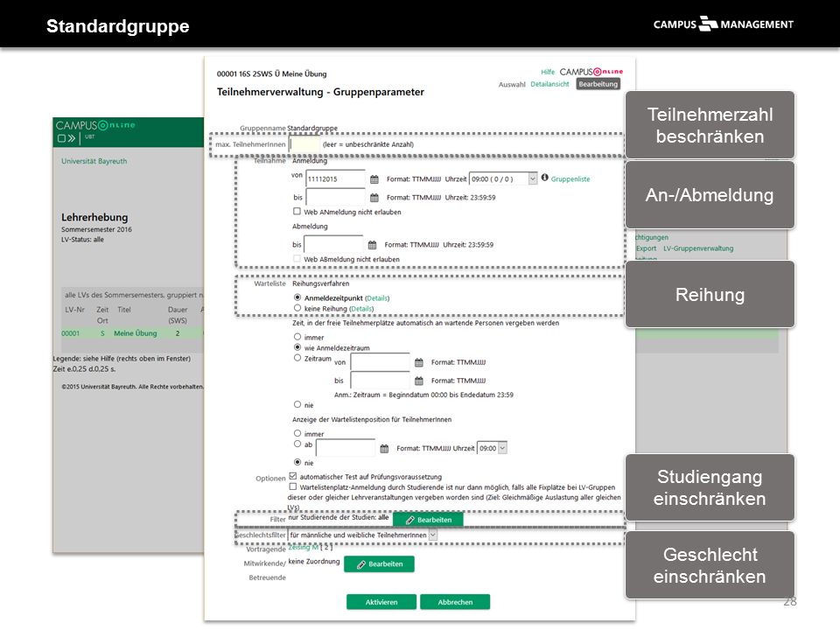Image resolution: width=840 pixels, height=630 pixels.
Task: Select the keine Reihung radio option
Action: point(297,308)
